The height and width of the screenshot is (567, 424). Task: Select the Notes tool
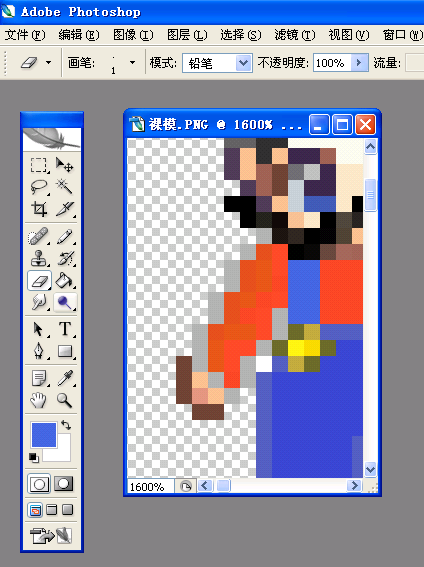tap(39, 379)
